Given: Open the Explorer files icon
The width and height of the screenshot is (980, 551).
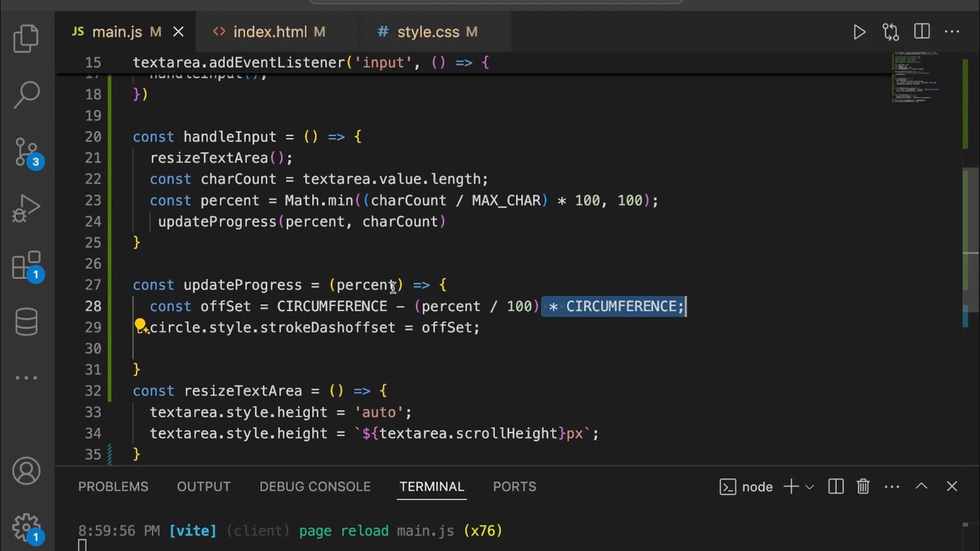Looking at the screenshot, I should coord(26,39).
